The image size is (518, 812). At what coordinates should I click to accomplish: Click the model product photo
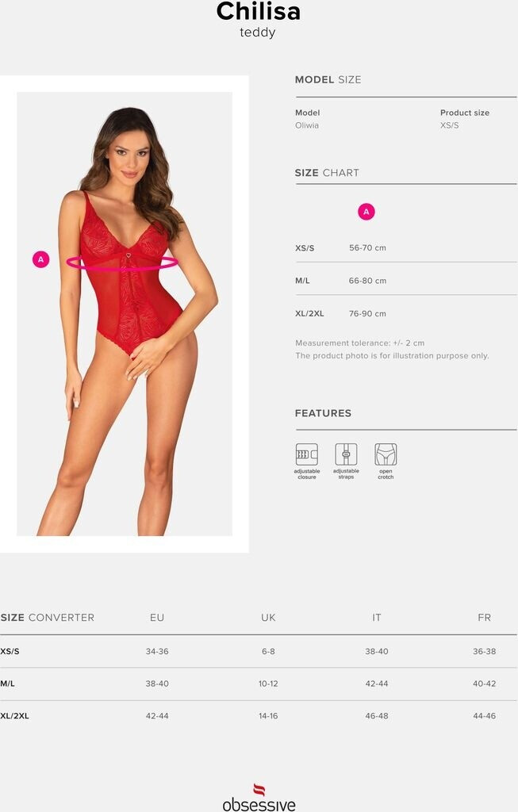pos(125,314)
